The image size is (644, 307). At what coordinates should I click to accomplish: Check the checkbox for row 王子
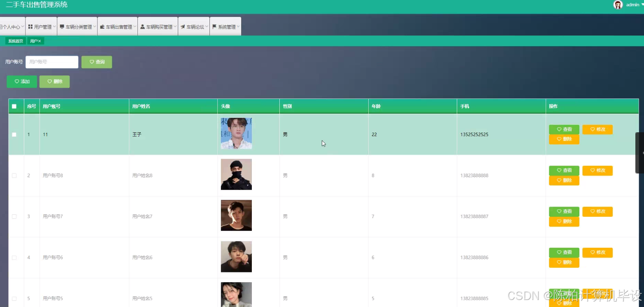pyautogui.click(x=14, y=135)
